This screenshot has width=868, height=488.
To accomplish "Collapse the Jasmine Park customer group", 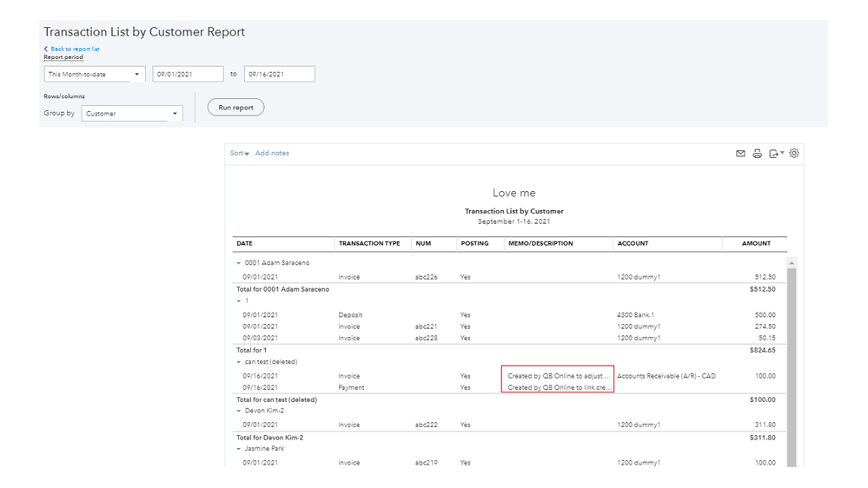I will [x=239, y=449].
